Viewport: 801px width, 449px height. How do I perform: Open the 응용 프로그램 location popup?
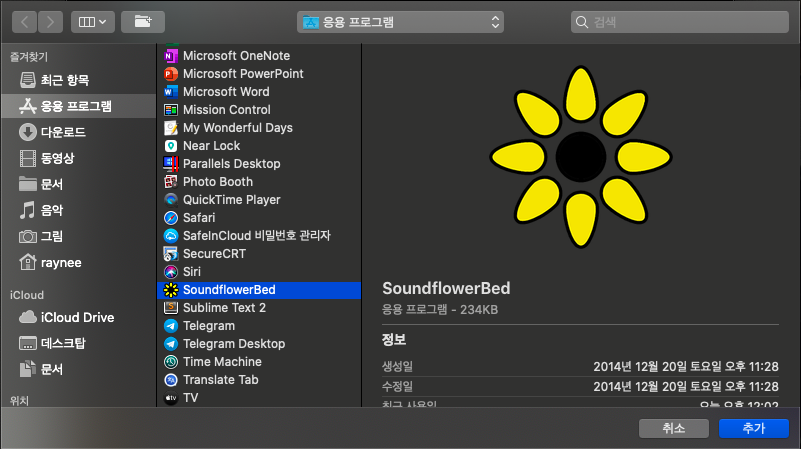(400, 22)
